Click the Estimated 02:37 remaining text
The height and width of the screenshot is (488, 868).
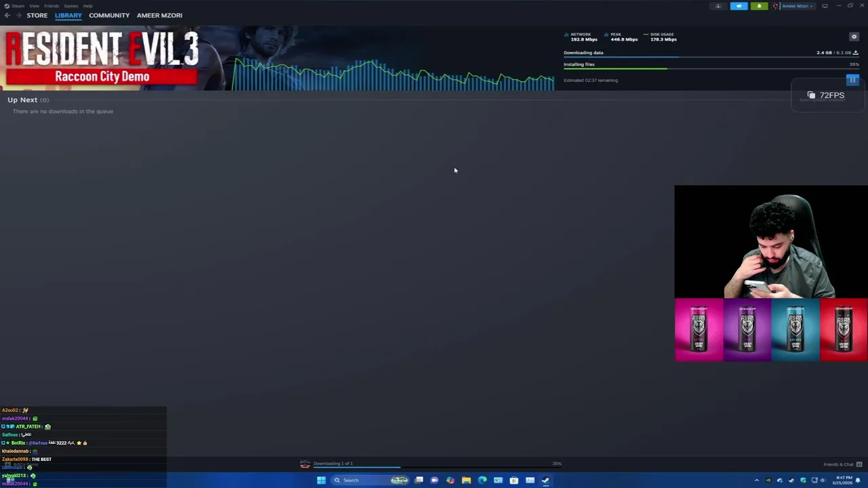(591, 80)
